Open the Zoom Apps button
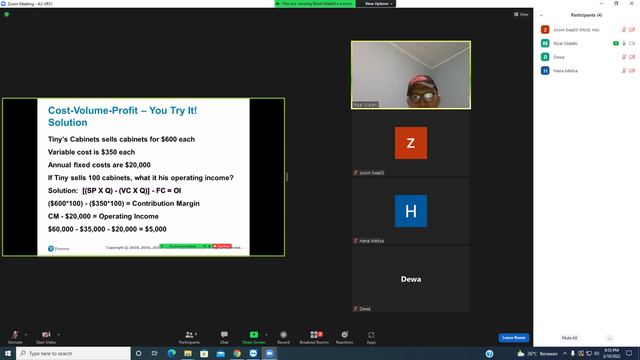640x360 pixels. (371, 337)
